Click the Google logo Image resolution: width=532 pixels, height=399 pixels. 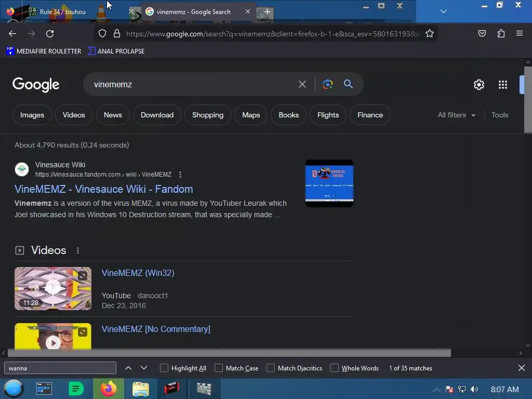pyautogui.click(x=36, y=85)
